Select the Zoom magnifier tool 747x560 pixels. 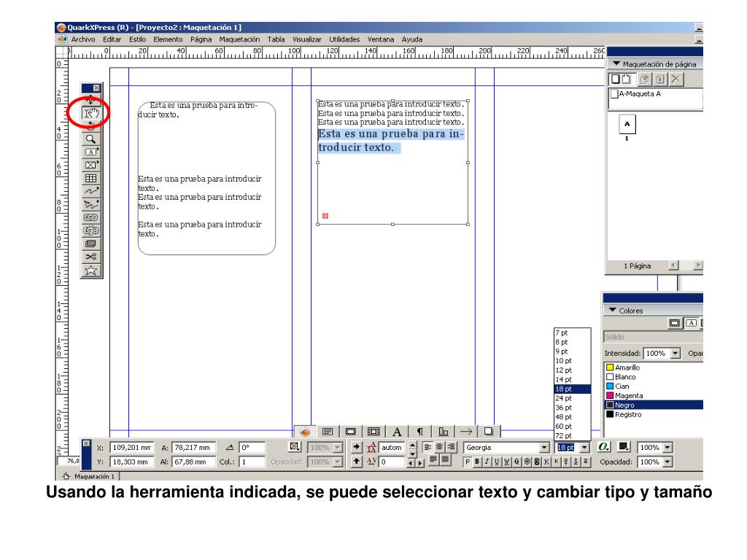pyautogui.click(x=90, y=139)
